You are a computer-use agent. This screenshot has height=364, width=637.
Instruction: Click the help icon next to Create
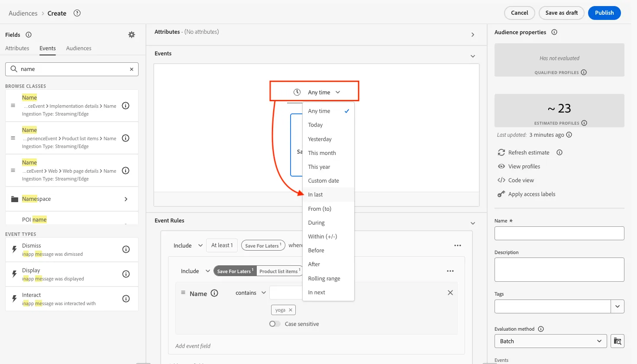77,13
